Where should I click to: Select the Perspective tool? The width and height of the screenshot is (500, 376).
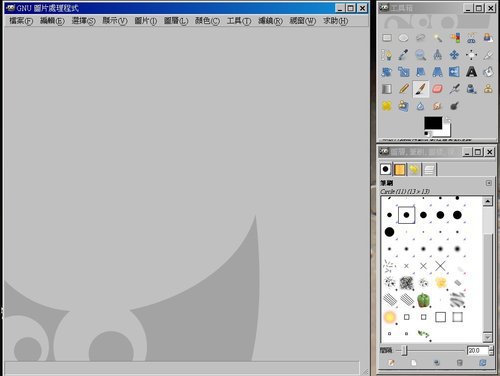(x=438, y=72)
